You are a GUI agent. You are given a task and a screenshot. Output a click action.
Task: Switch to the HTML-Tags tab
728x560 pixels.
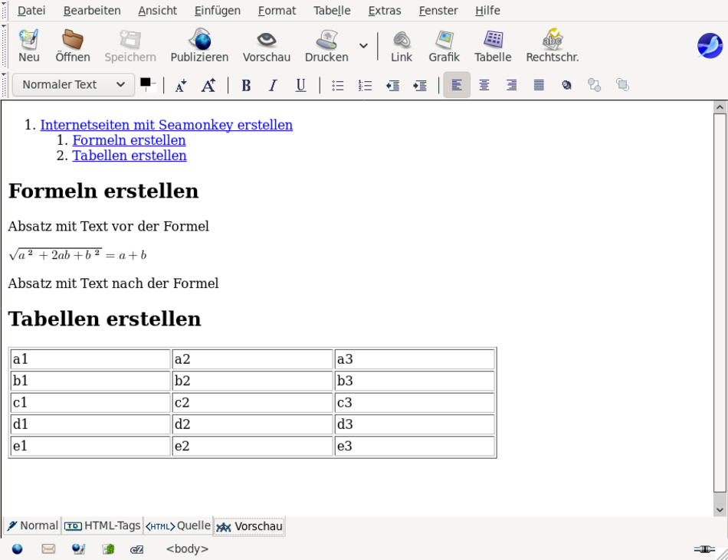coord(102,526)
